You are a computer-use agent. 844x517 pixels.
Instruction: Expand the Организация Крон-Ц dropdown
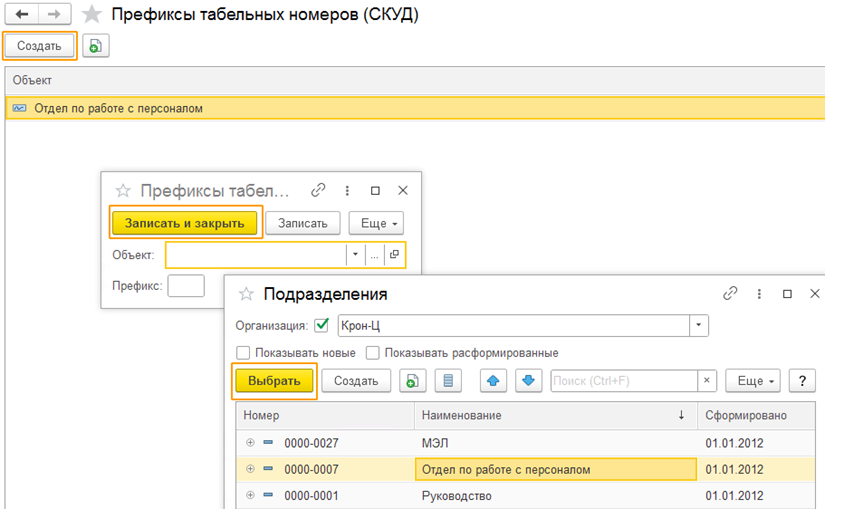click(x=698, y=325)
